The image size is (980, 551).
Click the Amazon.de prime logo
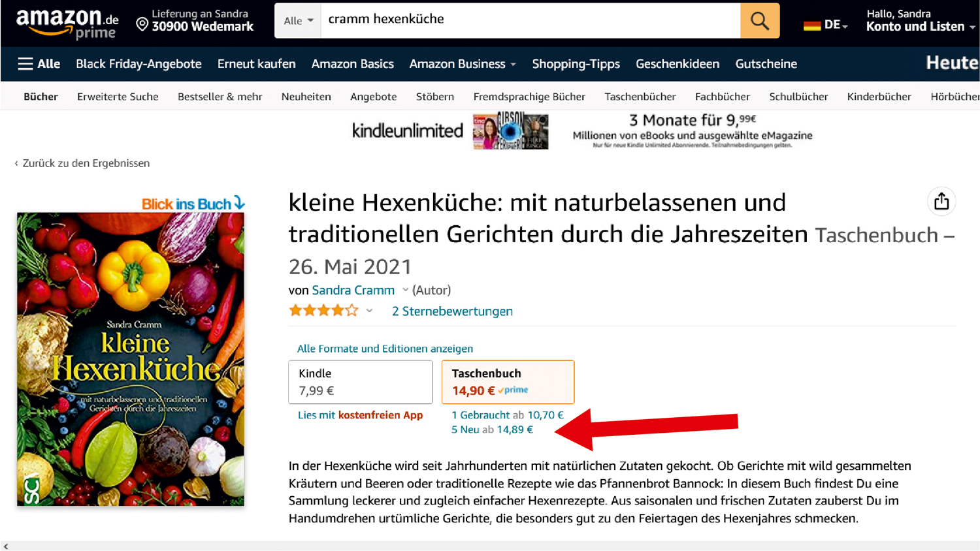pyautogui.click(x=67, y=24)
